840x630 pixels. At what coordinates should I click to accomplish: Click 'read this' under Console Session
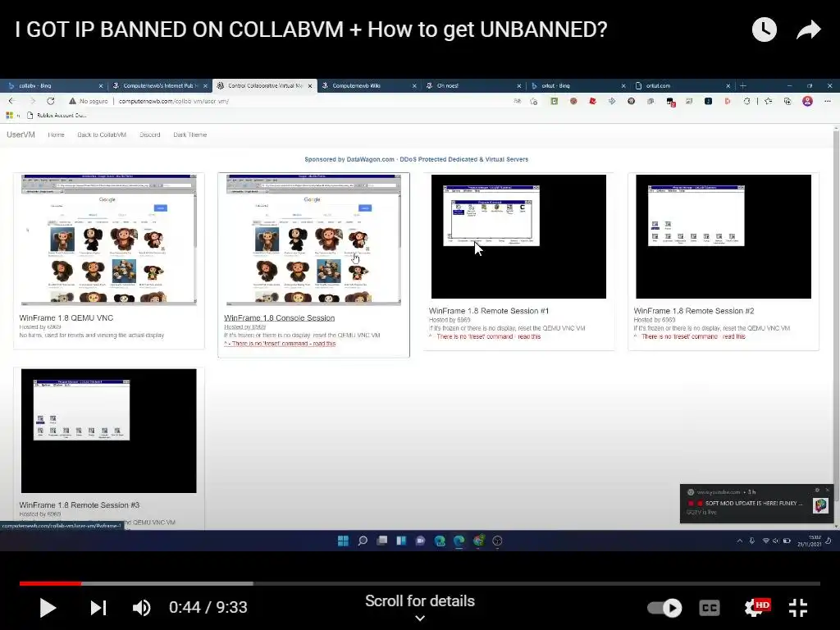[x=323, y=344]
